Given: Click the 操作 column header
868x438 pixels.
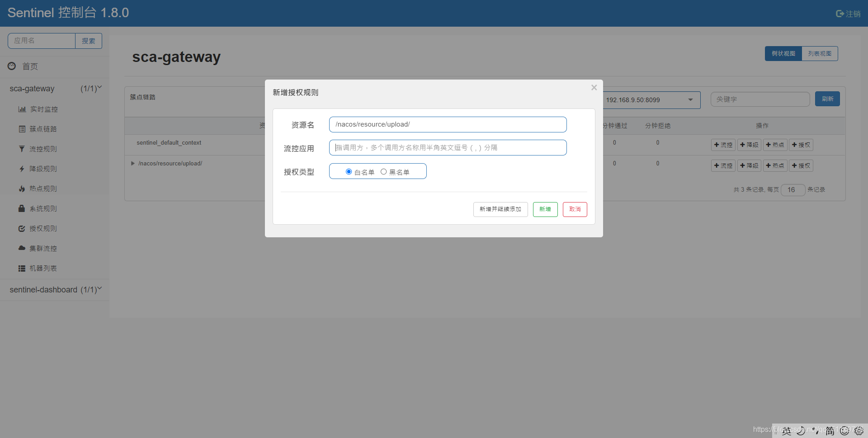Looking at the screenshot, I should pos(762,126).
